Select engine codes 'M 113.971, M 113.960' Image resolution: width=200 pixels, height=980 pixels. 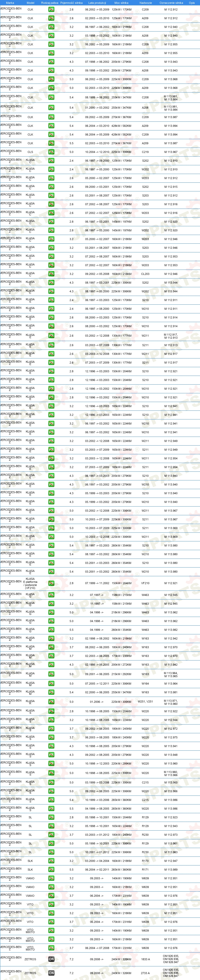point(171,702)
